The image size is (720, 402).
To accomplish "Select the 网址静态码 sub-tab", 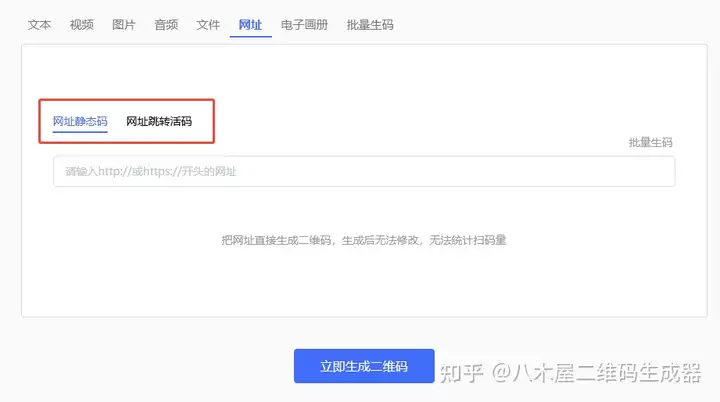I will (x=80, y=121).
